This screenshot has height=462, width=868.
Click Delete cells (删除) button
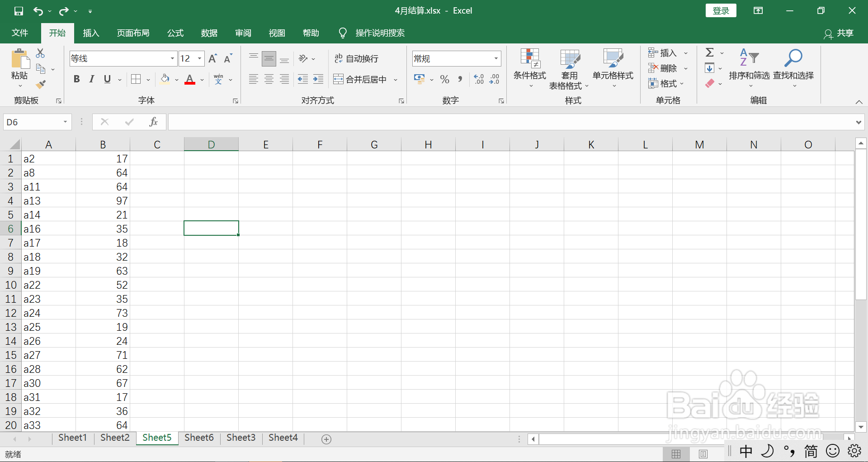click(x=663, y=68)
